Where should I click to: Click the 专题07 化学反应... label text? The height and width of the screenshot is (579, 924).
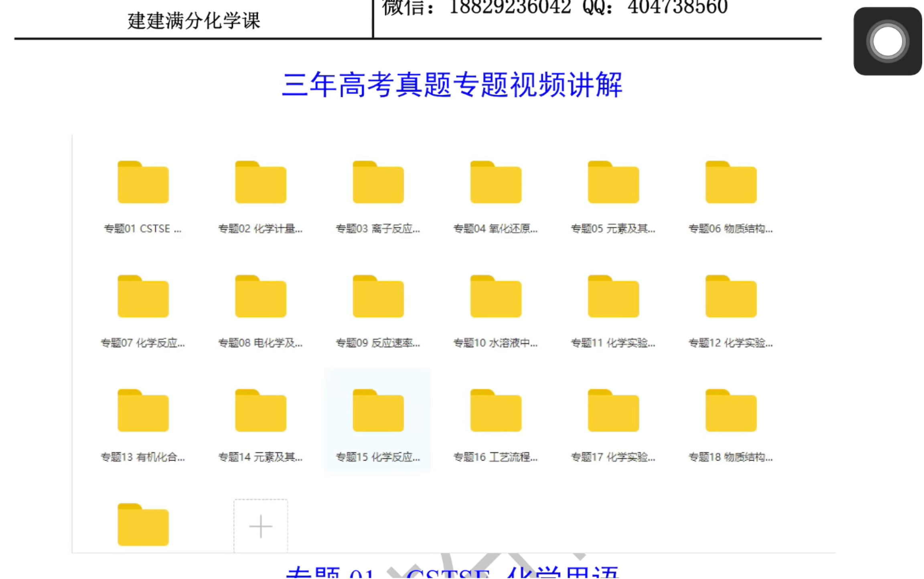tap(143, 343)
